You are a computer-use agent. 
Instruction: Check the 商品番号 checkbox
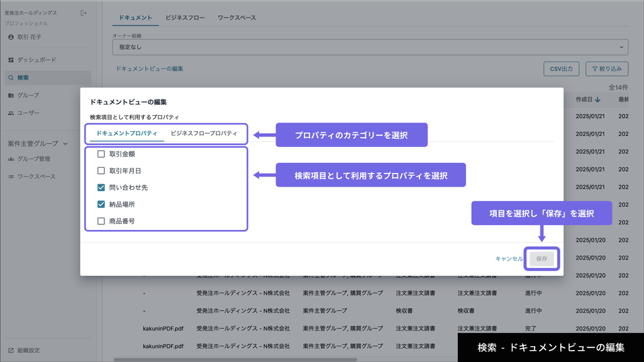(101, 221)
